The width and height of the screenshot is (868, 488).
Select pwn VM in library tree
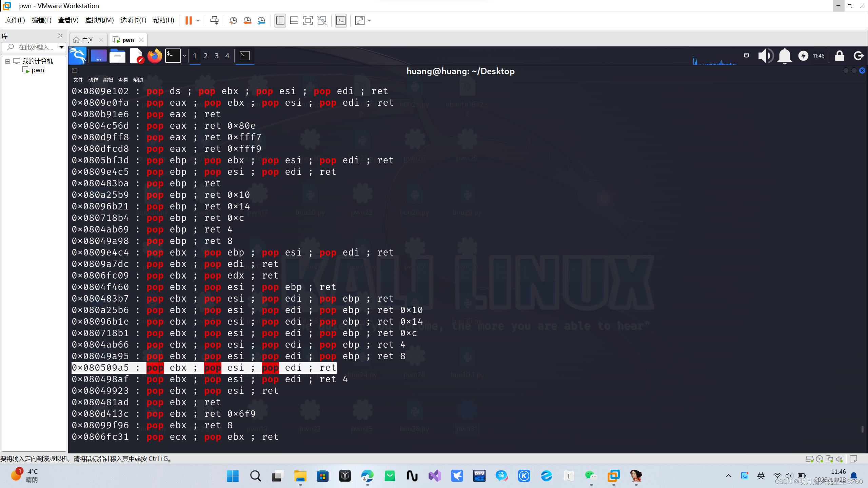[x=38, y=70]
